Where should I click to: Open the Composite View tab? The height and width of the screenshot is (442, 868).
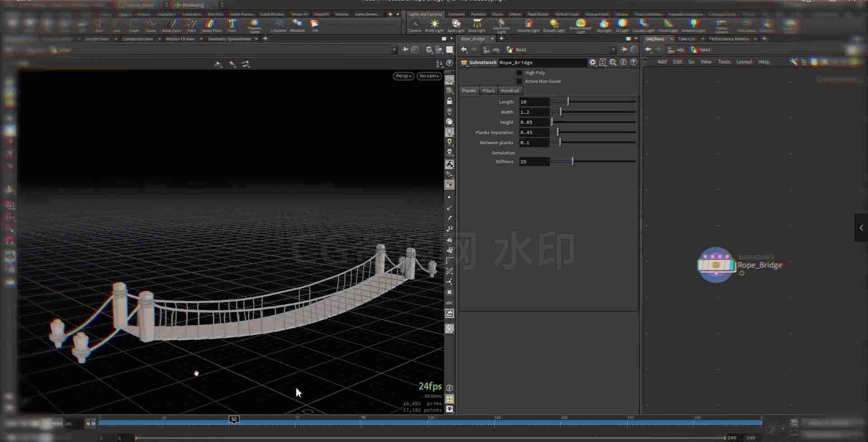[x=138, y=39]
